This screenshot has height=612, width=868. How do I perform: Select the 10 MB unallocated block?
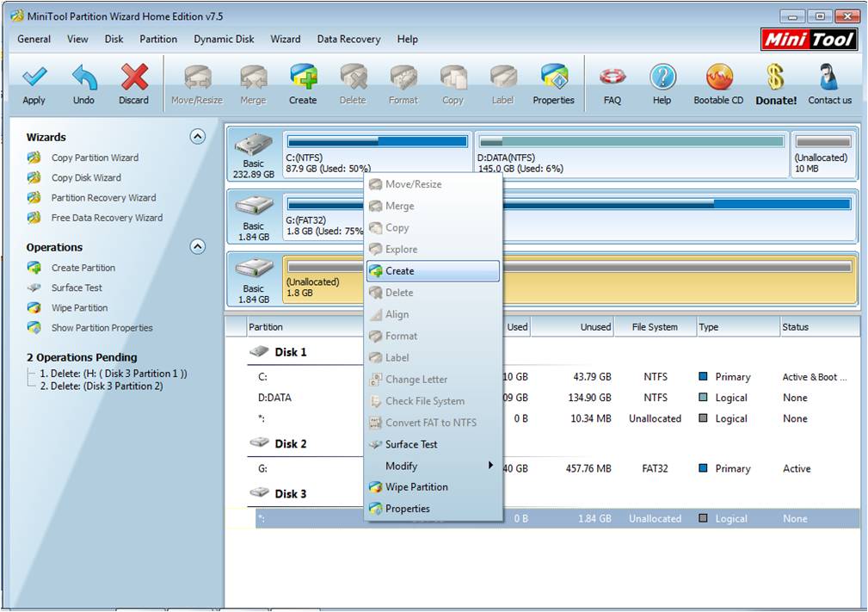click(x=823, y=155)
